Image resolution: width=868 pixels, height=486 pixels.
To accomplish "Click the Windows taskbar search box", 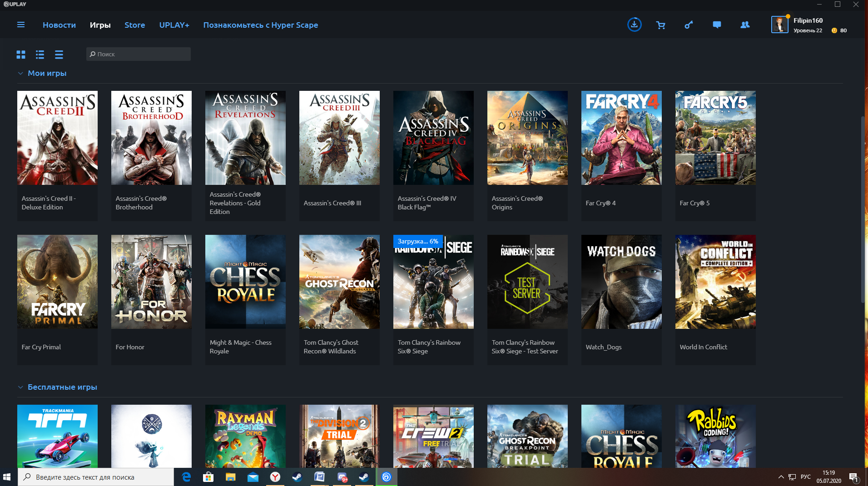I will click(x=96, y=477).
